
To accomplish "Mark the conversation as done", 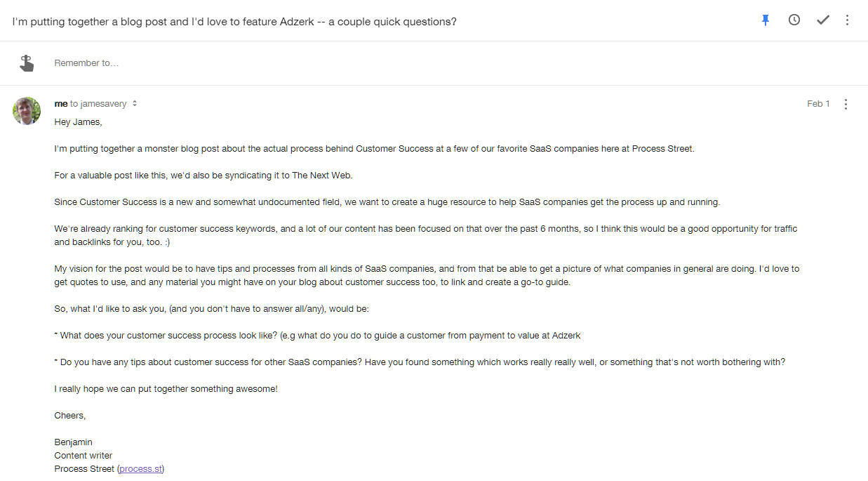I will (x=823, y=20).
